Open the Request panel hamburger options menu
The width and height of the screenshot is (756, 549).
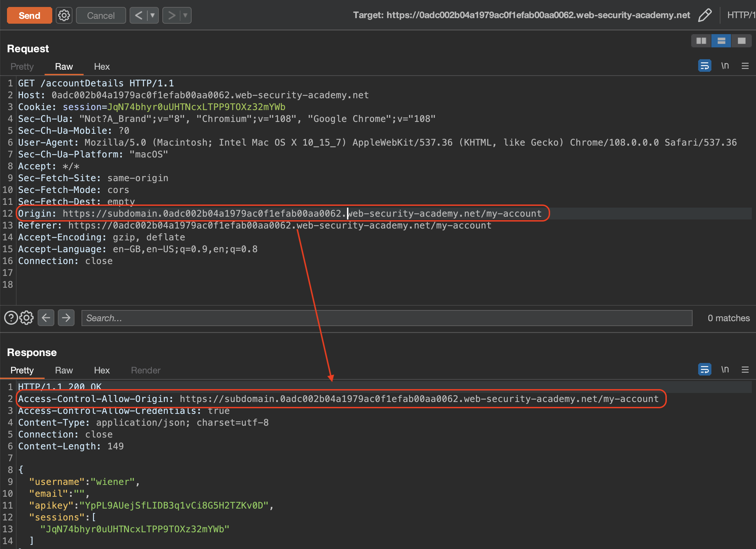point(745,66)
